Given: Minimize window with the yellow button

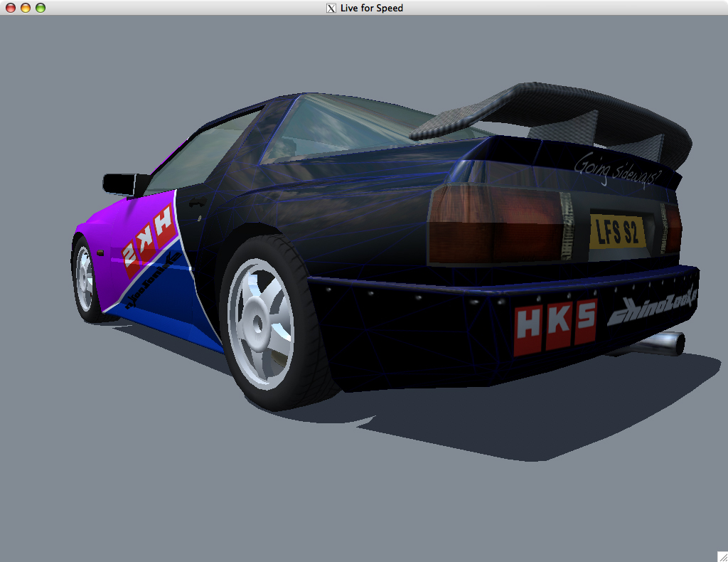Looking at the screenshot, I should (x=26, y=8).
